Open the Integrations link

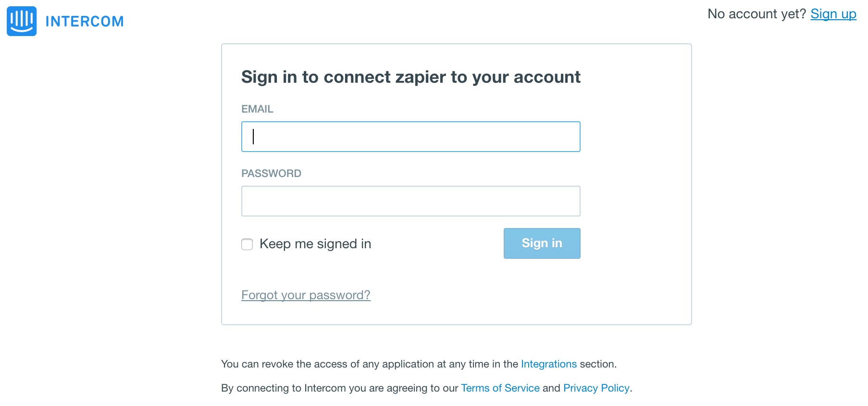(x=549, y=364)
